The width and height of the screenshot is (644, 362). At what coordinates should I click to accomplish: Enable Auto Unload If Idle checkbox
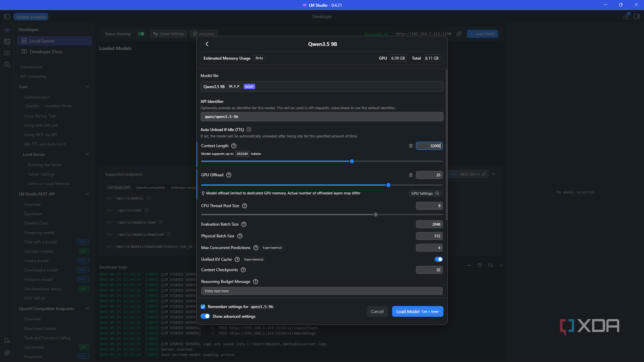249,130
